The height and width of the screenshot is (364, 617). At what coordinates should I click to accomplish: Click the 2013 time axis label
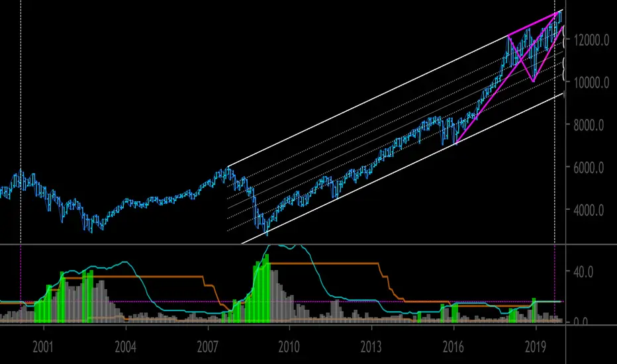371,347
